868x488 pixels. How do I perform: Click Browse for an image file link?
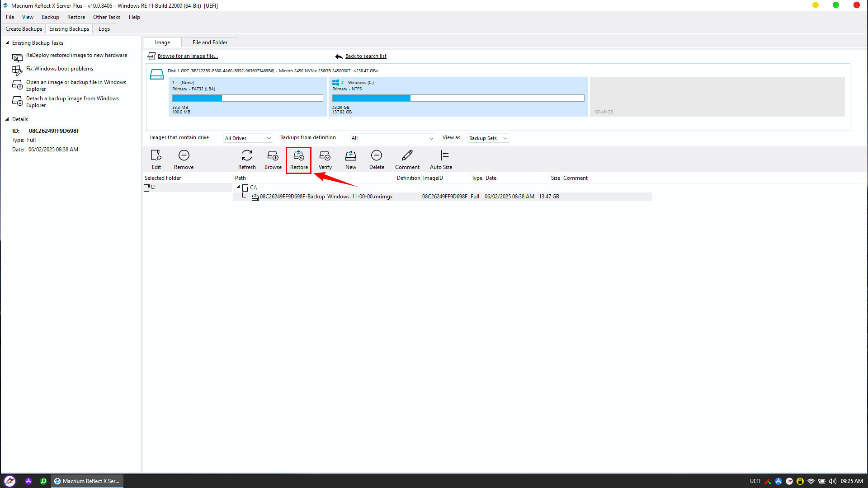coord(188,56)
